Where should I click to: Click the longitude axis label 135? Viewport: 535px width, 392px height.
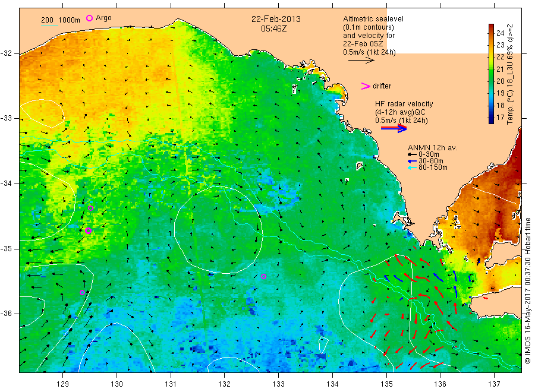(386, 384)
